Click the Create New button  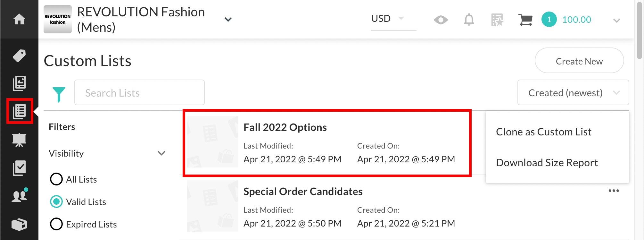579,61
